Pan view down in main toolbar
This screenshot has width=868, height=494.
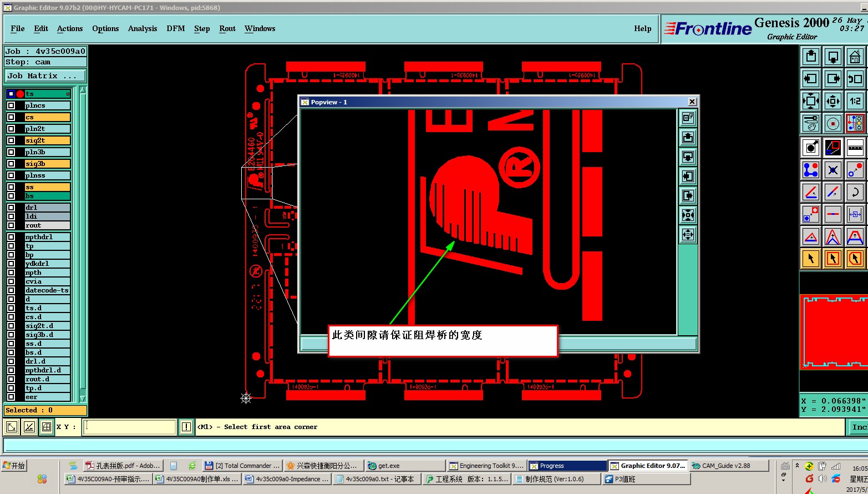tap(833, 56)
